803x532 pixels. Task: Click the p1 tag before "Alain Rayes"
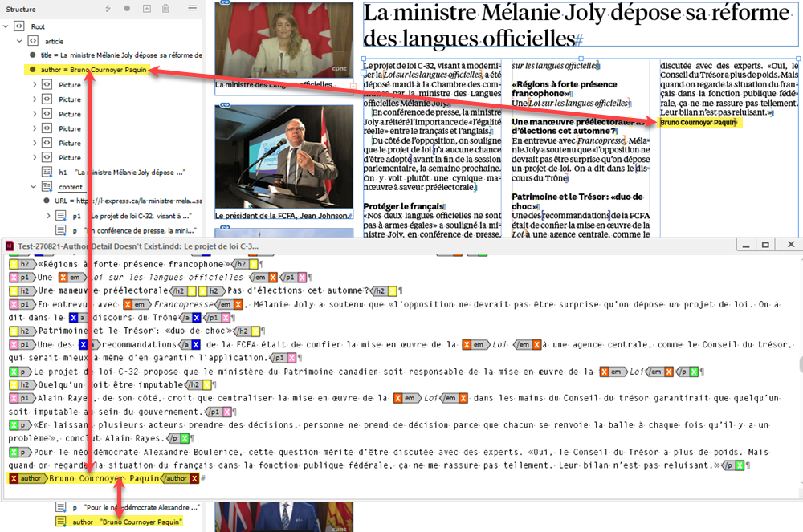tap(25, 398)
